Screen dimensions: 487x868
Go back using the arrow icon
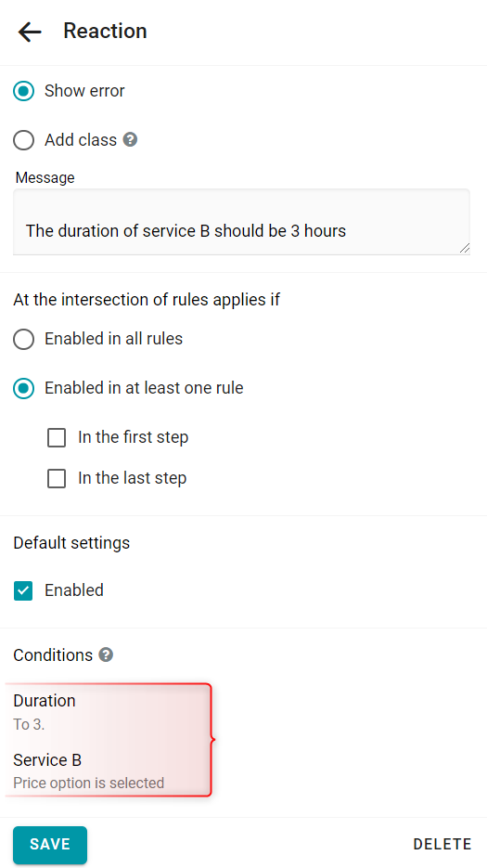point(30,32)
